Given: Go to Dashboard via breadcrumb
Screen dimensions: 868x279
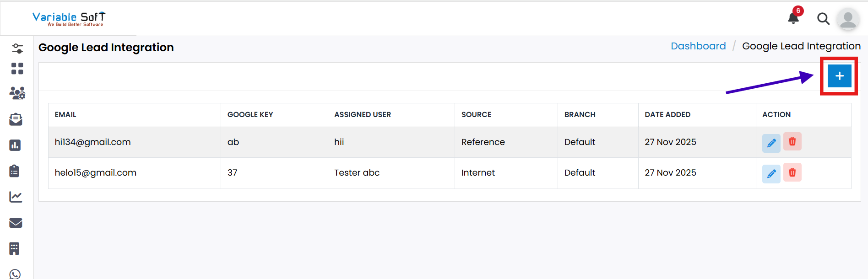Looking at the screenshot, I should (x=698, y=46).
